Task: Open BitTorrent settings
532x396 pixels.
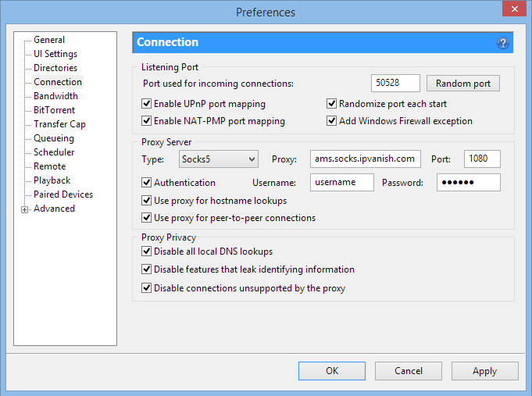Action: (54, 110)
